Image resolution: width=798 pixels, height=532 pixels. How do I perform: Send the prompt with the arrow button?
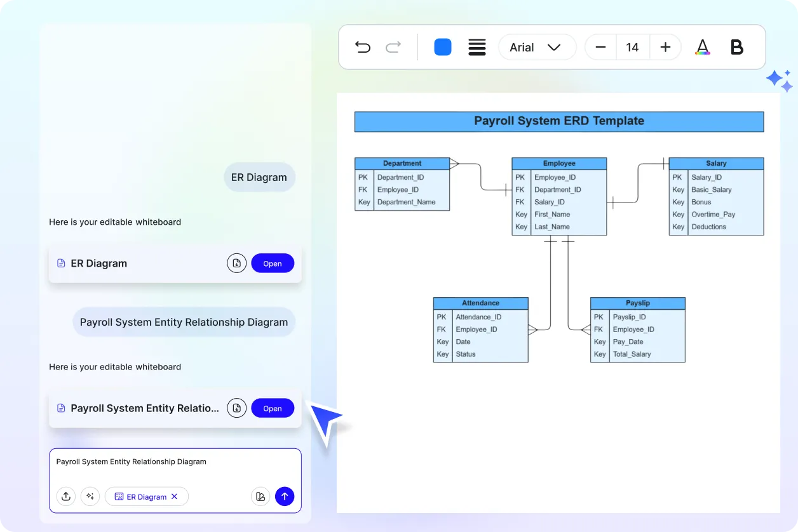coord(285,496)
